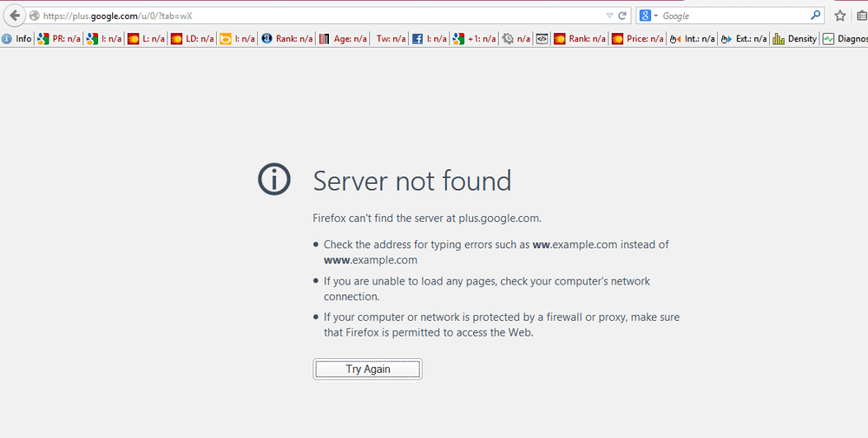
Task: Click the page source code icon
Action: click(x=542, y=39)
